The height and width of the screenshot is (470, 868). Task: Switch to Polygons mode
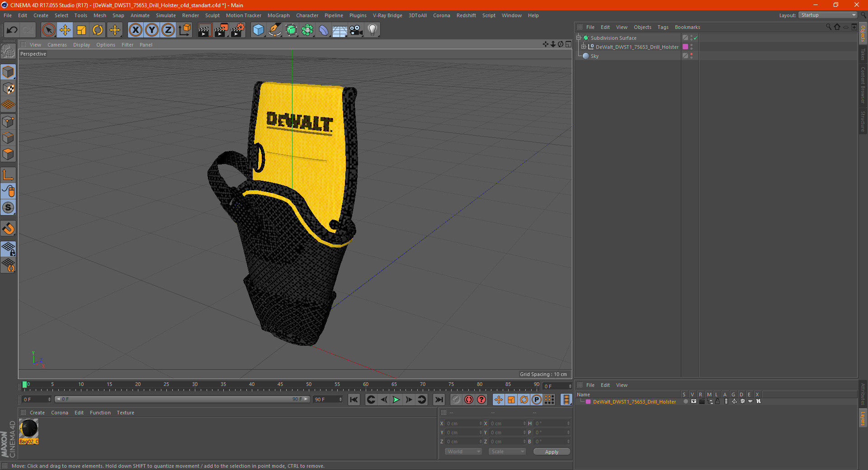point(8,154)
